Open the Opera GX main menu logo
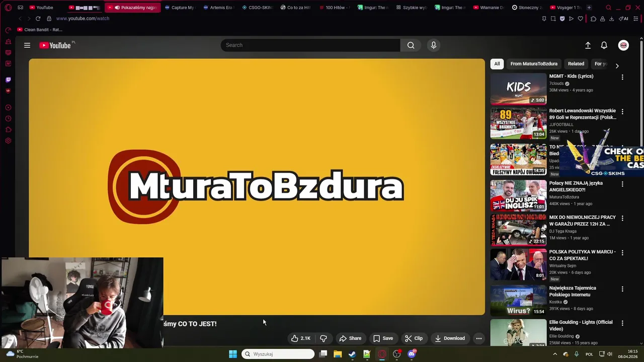The width and height of the screenshot is (644, 362). [x=8, y=8]
